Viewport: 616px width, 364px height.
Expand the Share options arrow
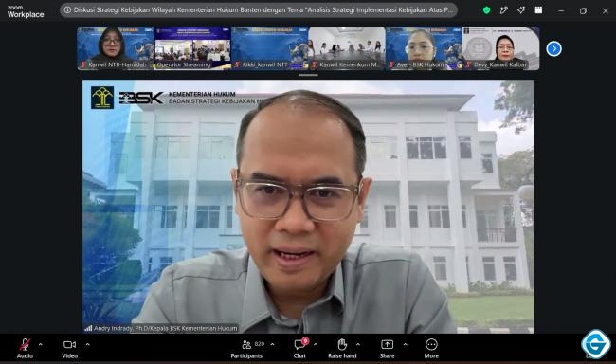(x=405, y=345)
